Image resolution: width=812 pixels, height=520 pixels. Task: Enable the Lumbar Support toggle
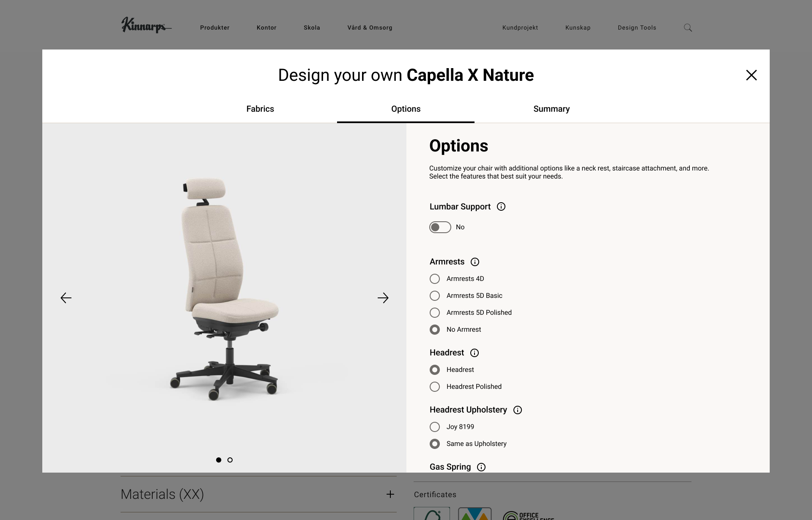440,227
